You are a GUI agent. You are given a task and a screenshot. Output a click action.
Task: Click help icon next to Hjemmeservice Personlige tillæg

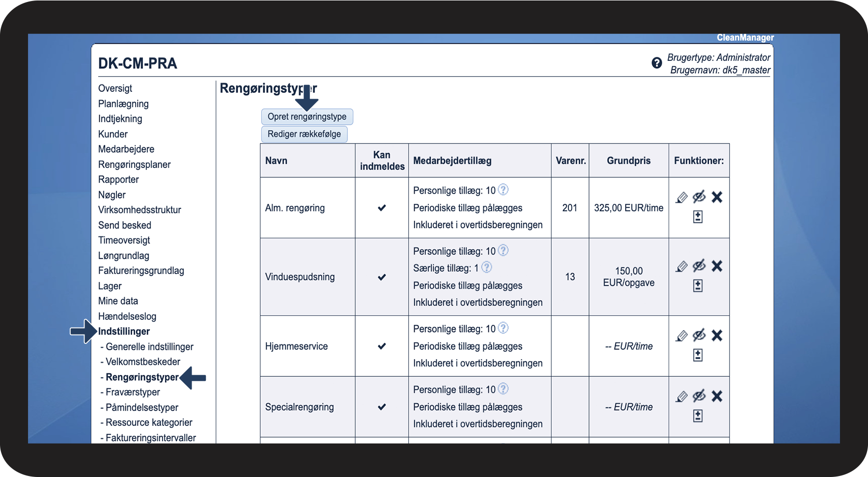pos(503,328)
